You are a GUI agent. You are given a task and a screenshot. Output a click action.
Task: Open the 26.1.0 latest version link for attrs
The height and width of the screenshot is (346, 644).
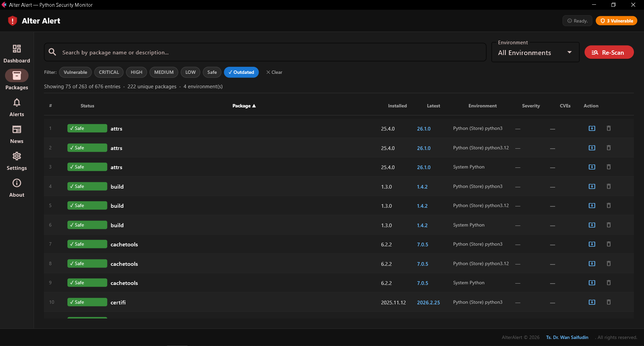pyautogui.click(x=424, y=129)
